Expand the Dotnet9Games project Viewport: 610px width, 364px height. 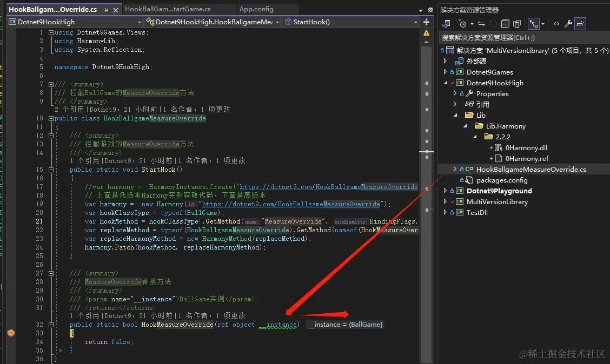click(x=445, y=72)
